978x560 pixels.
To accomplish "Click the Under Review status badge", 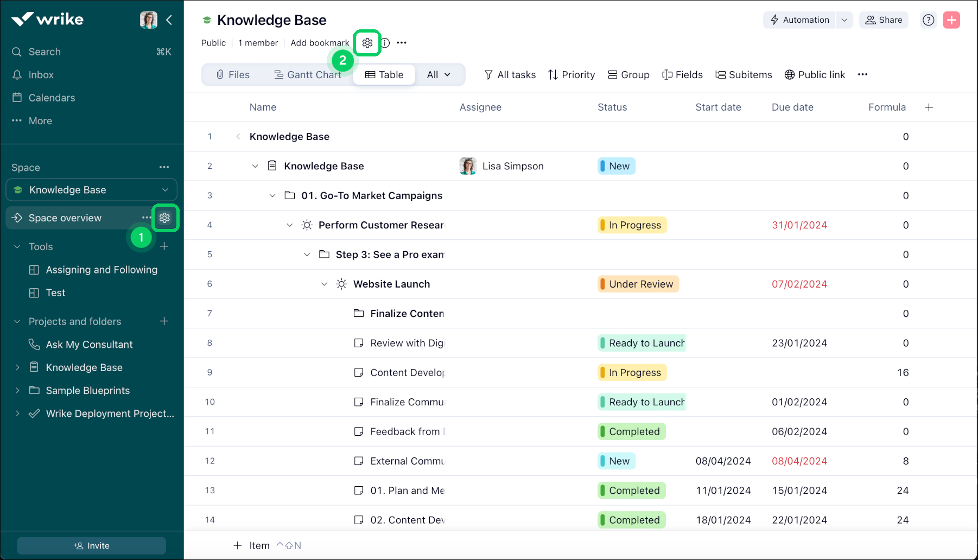I will point(638,284).
